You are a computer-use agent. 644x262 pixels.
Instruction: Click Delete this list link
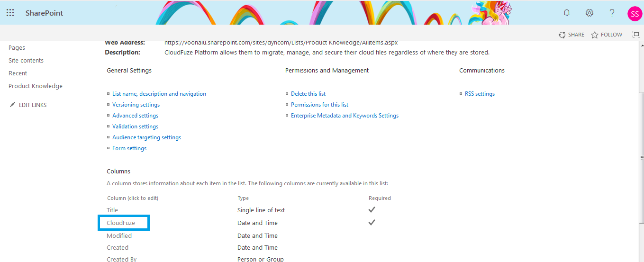(x=308, y=94)
